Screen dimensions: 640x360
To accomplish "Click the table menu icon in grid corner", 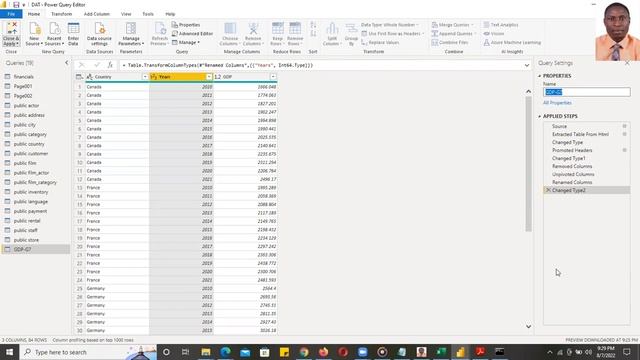I will [x=79, y=77].
